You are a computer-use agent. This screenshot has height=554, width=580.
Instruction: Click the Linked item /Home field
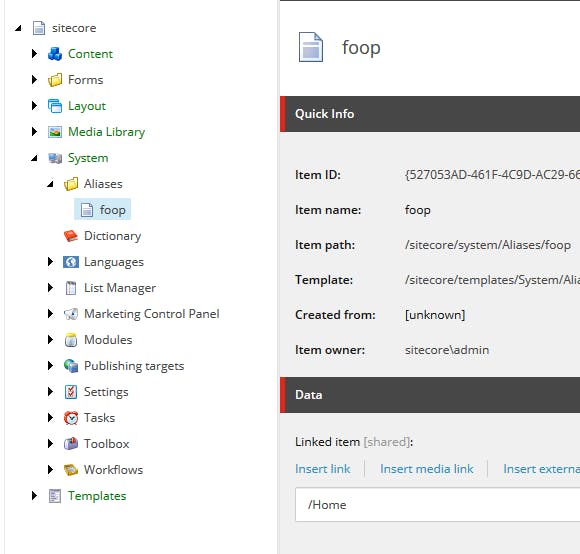[438, 505]
